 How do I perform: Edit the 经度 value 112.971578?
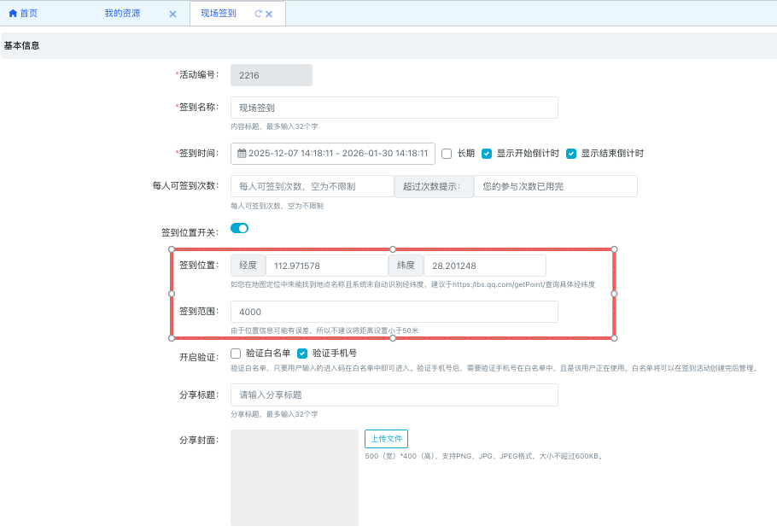pos(326,266)
